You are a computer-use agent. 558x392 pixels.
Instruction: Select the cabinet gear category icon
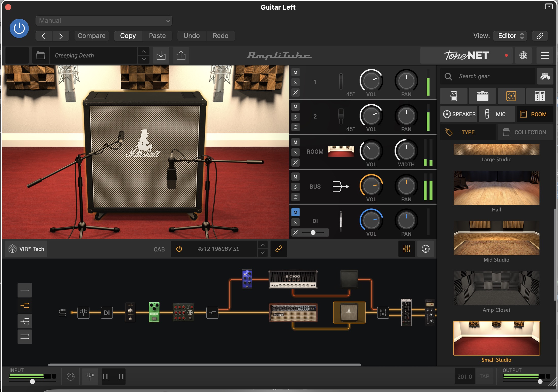[x=511, y=96]
